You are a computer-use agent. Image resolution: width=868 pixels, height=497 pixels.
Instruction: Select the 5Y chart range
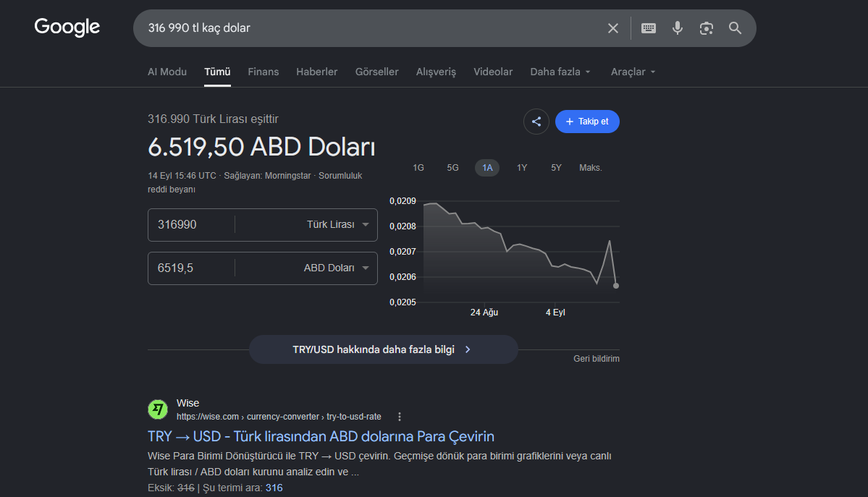click(x=556, y=168)
